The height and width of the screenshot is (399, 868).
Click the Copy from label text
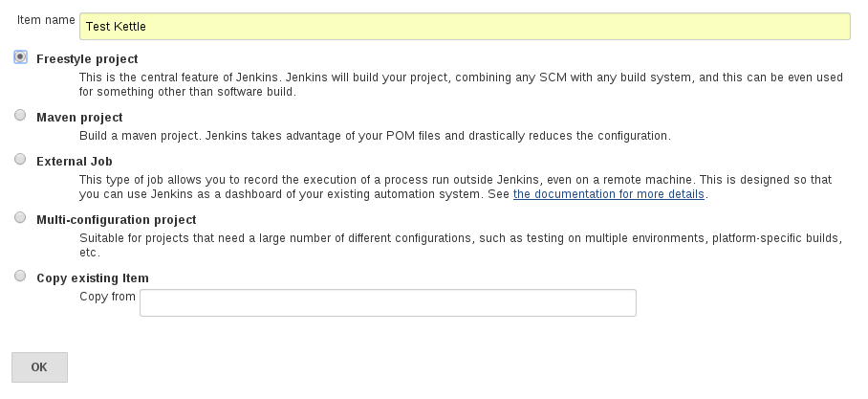tap(107, 297)
